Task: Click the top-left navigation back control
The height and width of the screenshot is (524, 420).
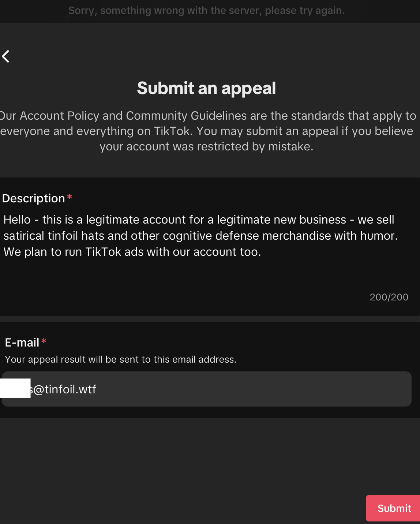Action: (6, 56)
